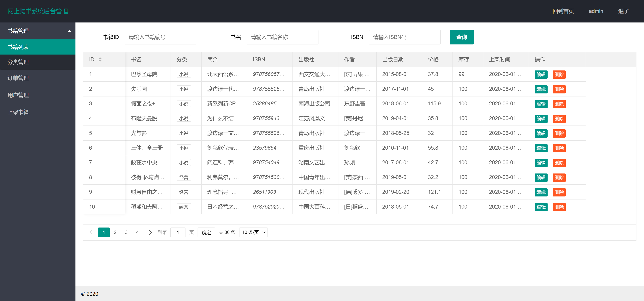Go to the next page using the arrow icon
This screenshot has width=644, height=301.
point(150,232)
